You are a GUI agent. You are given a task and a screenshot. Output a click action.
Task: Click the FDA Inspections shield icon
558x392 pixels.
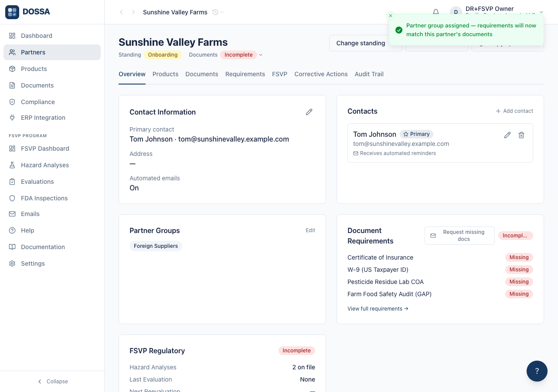coord(12,198)
